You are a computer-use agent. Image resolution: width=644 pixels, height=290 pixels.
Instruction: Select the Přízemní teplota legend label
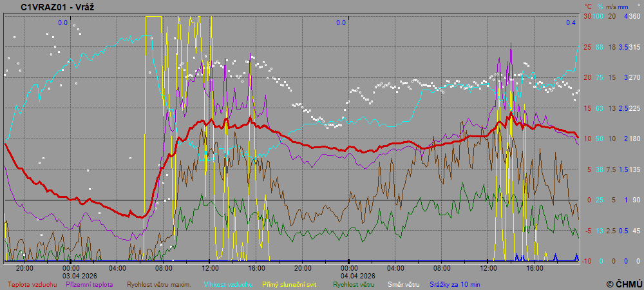click(90, 284)
